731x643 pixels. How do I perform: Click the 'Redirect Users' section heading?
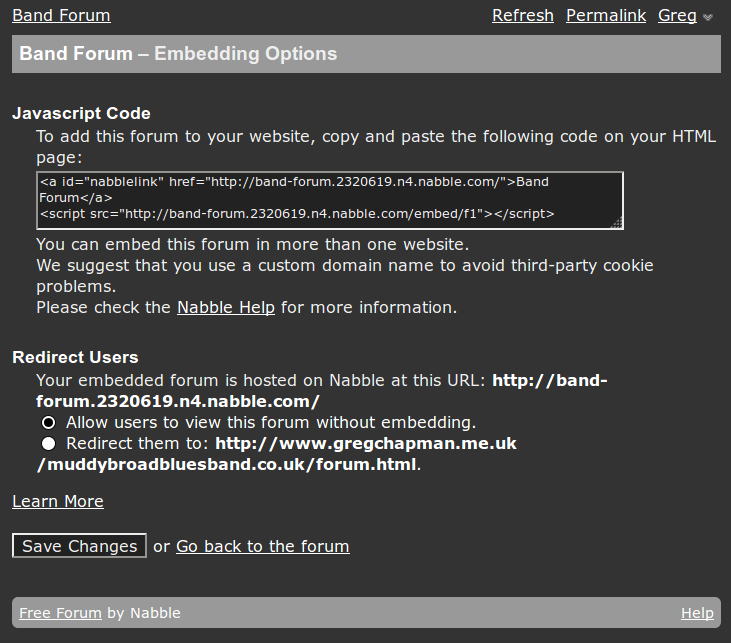coord(75,358)
